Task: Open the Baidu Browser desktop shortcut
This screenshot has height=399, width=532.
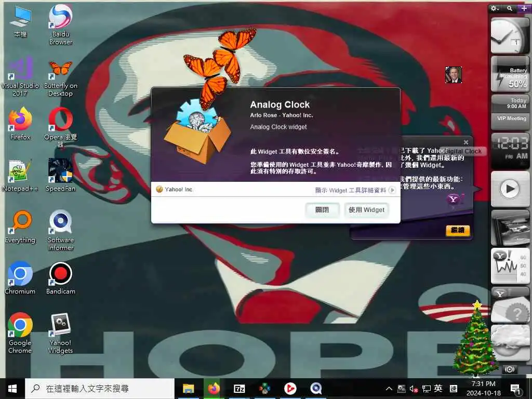Action: click(x=60, y=24)
